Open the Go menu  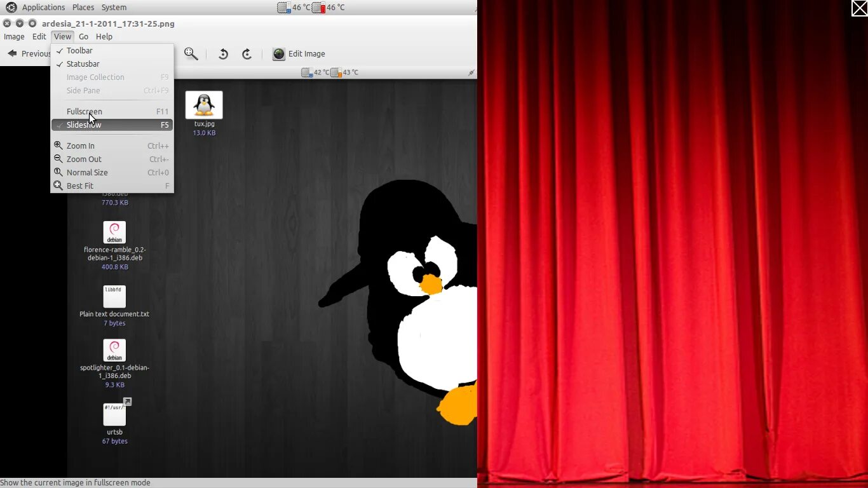tap(84, 37)
